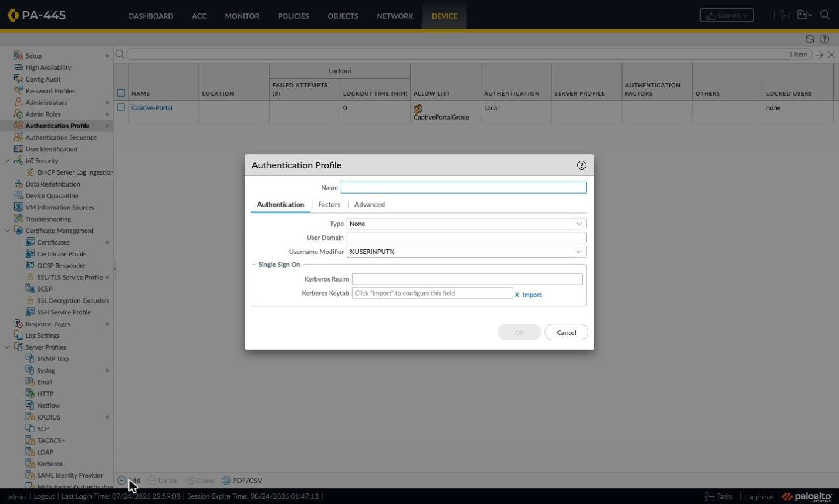Select SCEP icon
Image resolution: width=839 pixels, height=504 pixels.
click(x=30, y=289)
